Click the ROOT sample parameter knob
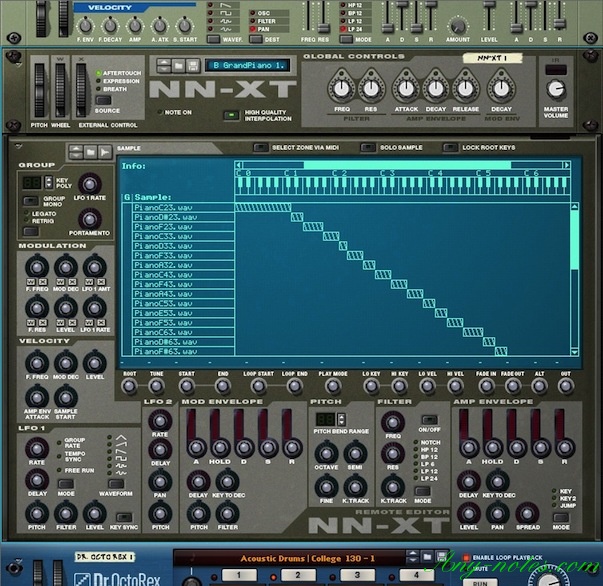Screen dimensions: 603x586 coord(129,386)
